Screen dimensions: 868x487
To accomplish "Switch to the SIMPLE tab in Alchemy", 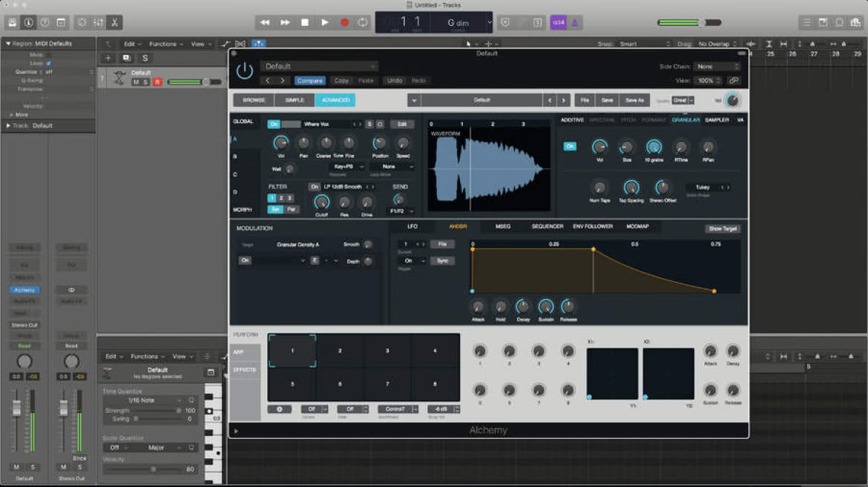I will [x=295, y=100].
